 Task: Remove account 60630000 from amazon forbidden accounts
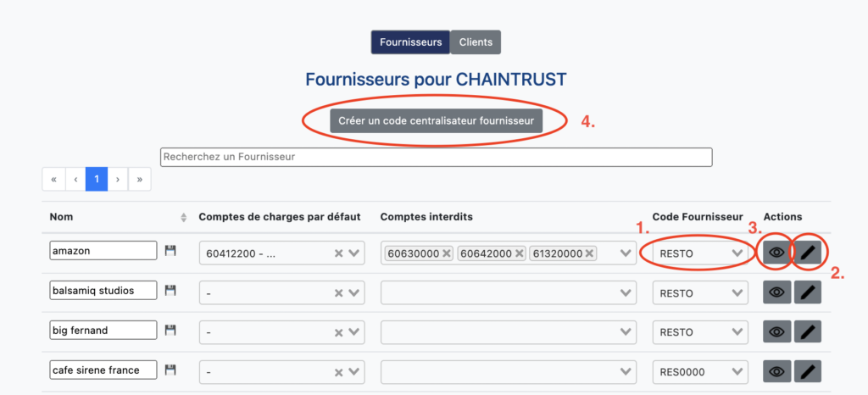pyautogui.click(x=447, y=253)
